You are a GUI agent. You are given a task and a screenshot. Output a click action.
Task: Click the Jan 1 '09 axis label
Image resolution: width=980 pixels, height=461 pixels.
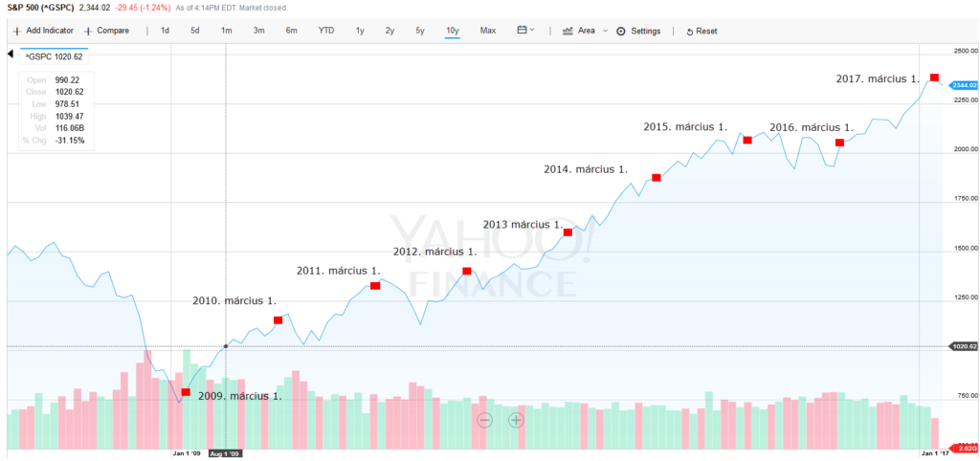pos(188,453)
